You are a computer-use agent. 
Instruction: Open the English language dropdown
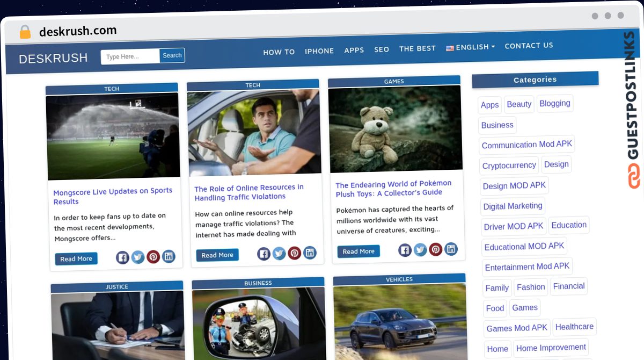coord(471,47)
